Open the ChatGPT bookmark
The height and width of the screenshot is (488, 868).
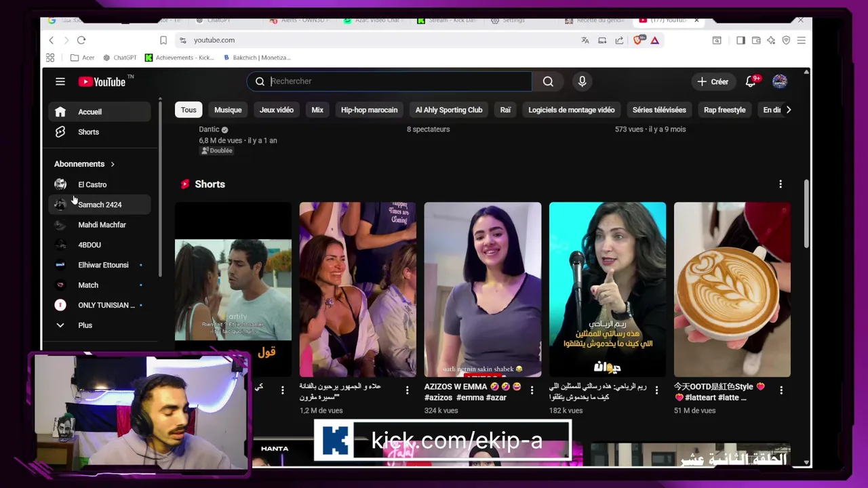[x=119, y=58]
